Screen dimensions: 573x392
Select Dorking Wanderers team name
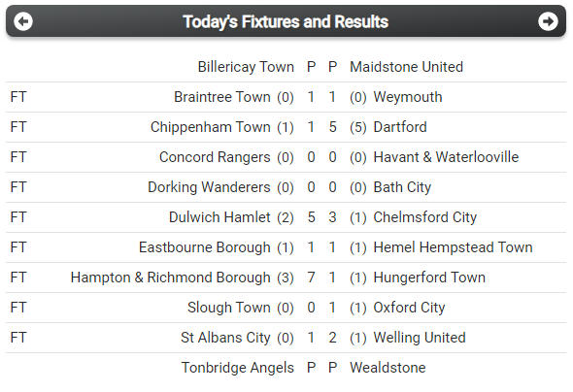209,187
